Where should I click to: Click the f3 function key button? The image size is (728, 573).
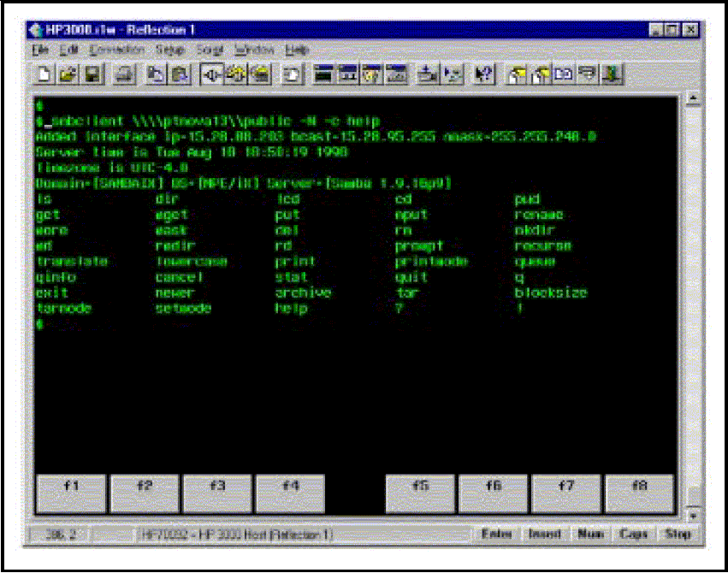(217, 493)
